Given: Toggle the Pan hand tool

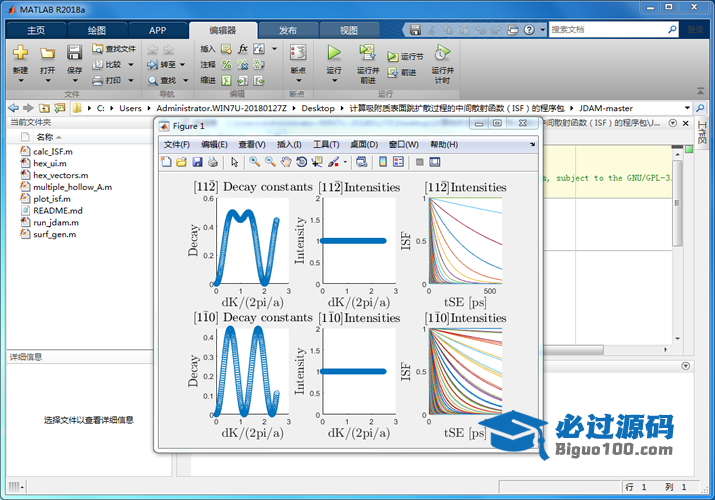Looking at the screenshot, I should pos(285,162).
